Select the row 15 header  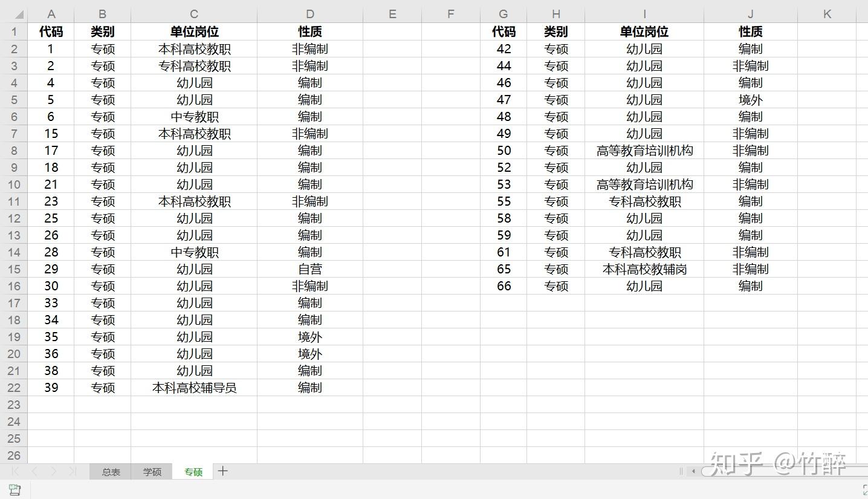click(x=14, y=269)
